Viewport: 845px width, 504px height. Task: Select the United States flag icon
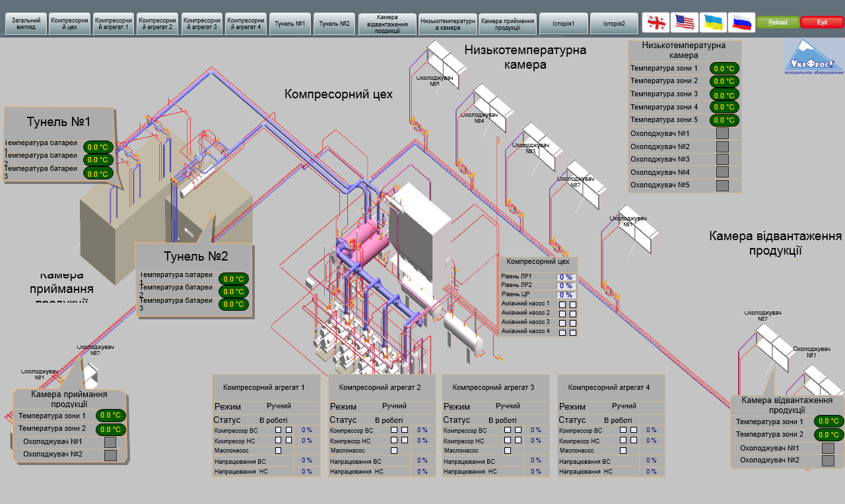685,22
